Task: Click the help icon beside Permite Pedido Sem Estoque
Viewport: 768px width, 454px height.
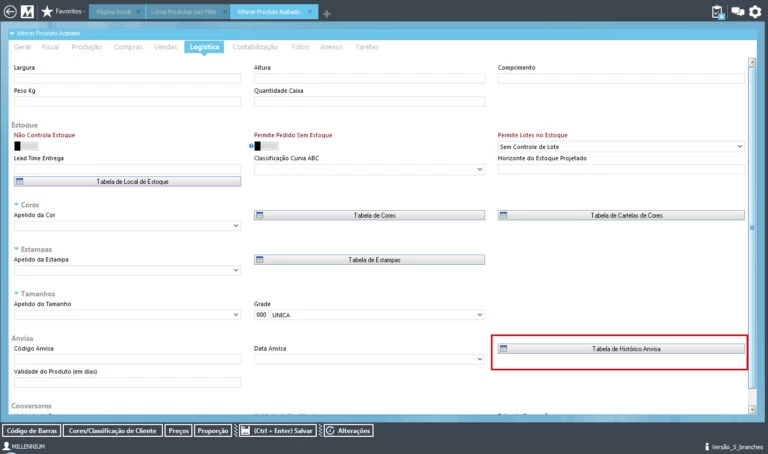Action: pos(250,146)
